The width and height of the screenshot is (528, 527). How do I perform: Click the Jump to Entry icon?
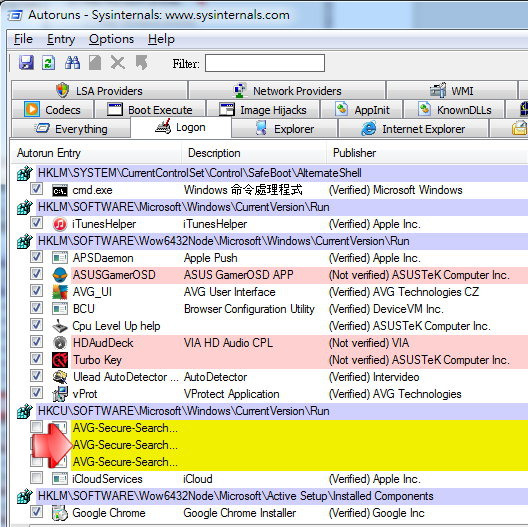(x=141, y=63)
